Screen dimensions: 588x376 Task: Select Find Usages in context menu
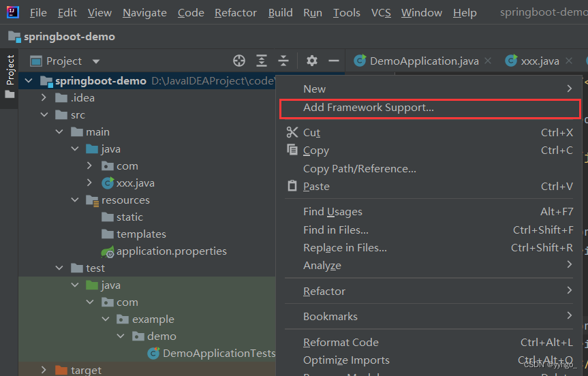tap(332, 212)
